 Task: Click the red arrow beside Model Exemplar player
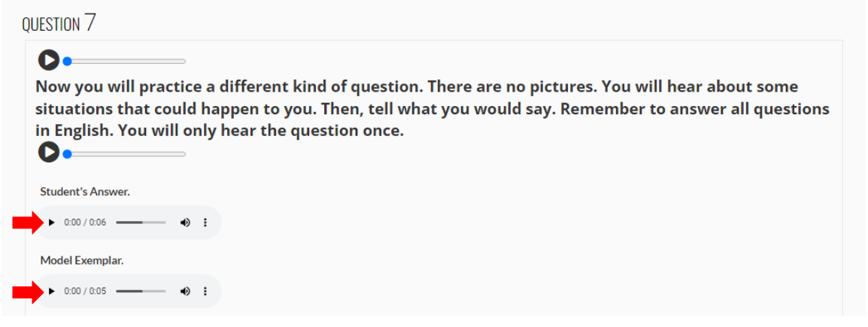click(28, 292)
